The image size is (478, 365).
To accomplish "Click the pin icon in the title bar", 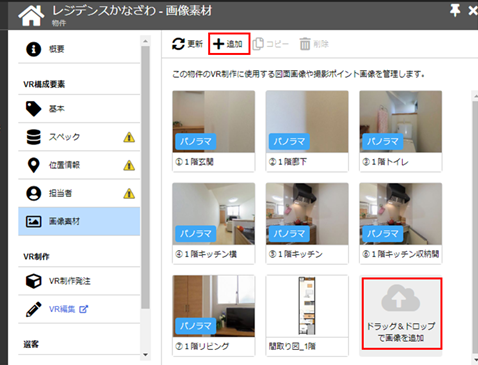I will [x=455, y=11].
